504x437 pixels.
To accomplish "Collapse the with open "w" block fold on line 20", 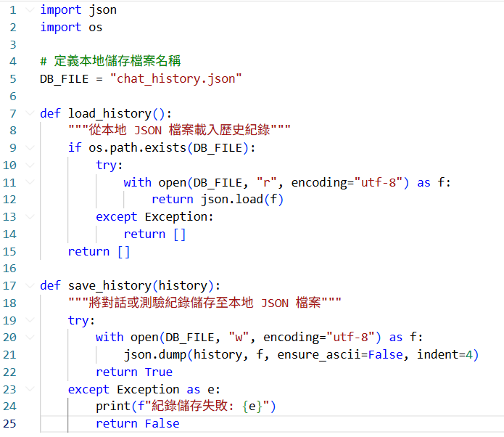I will click(30, 338).
